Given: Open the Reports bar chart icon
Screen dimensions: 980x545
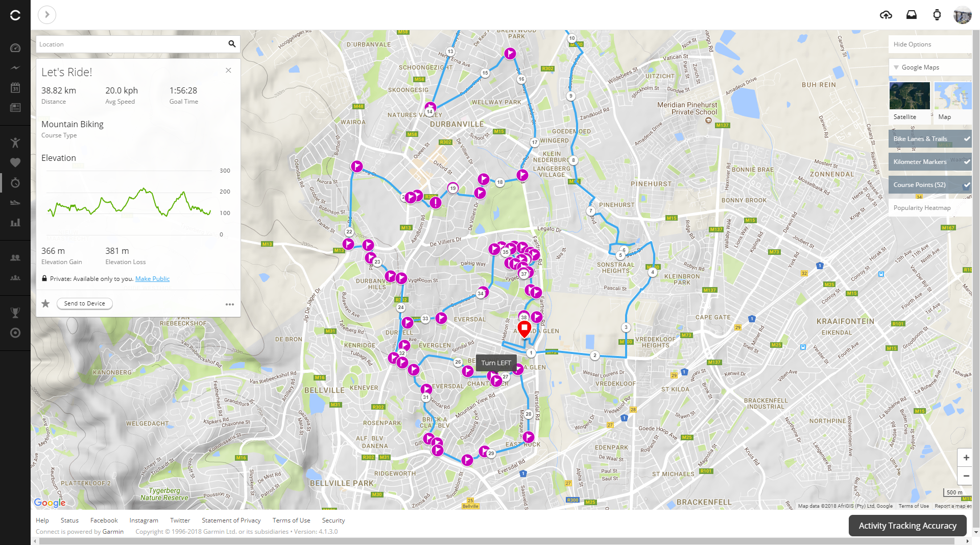Looking at the screenshot, I should (x=15, y=222).
